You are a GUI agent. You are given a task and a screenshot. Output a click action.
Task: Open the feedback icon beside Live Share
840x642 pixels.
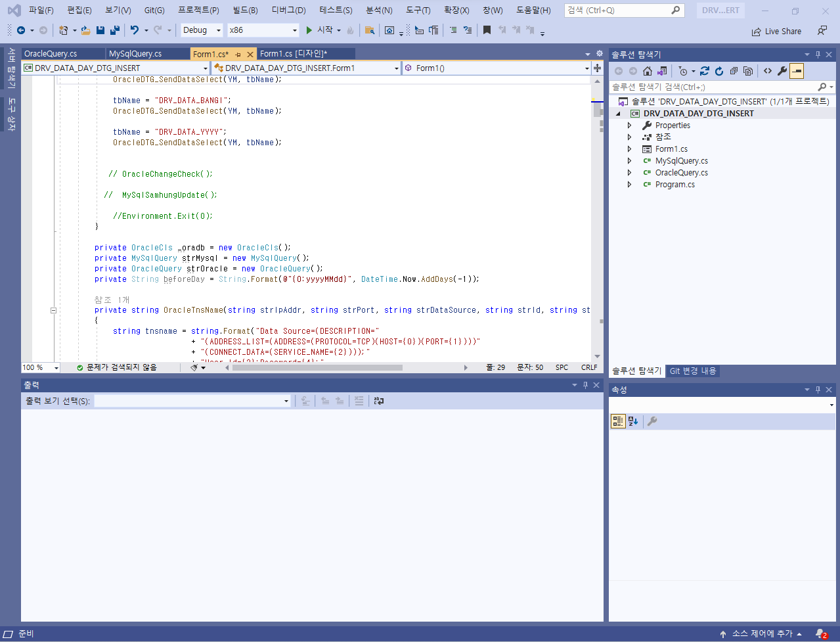click(x=822, y=31)
